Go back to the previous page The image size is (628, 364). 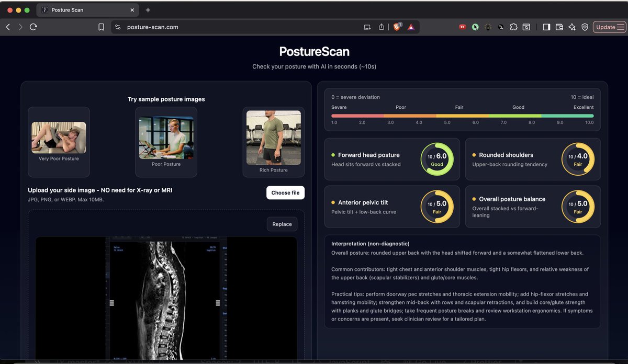click(8, 27)
